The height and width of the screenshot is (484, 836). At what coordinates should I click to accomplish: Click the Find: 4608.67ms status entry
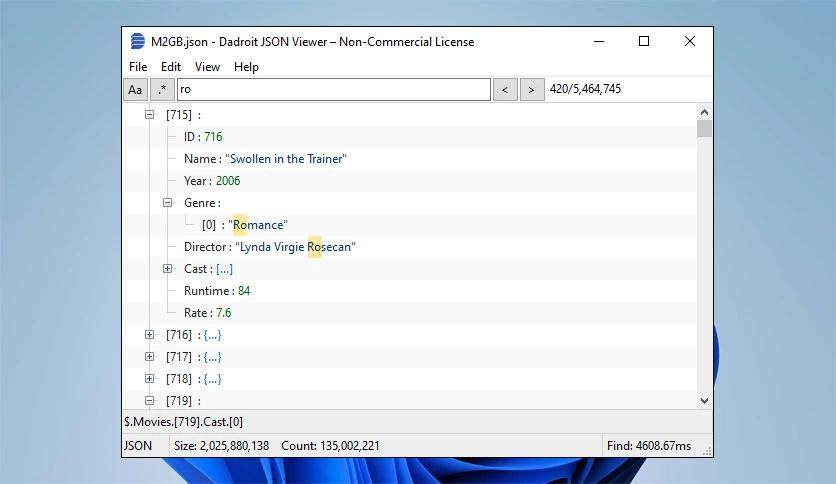(x=649, y=446)
